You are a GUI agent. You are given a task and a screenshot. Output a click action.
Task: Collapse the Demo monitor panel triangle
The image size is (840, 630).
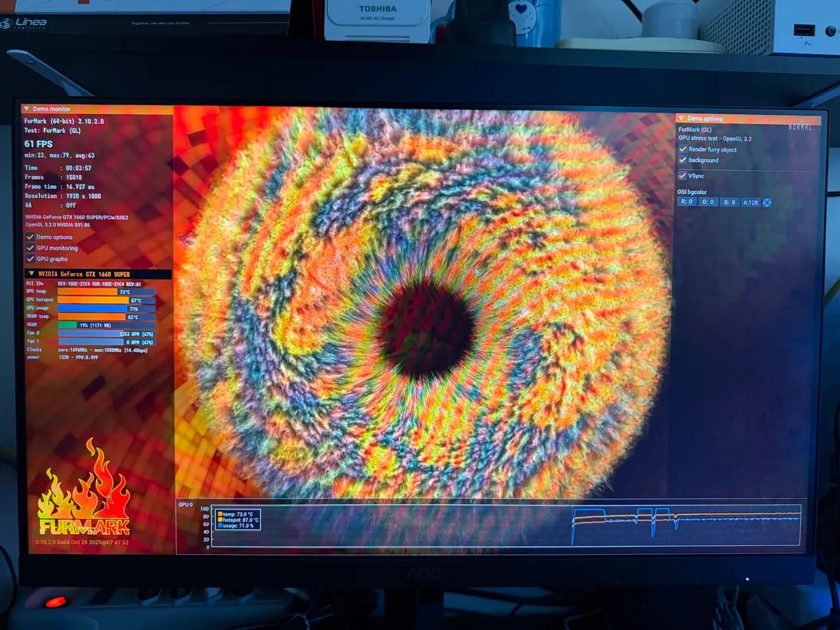[27, 109]
